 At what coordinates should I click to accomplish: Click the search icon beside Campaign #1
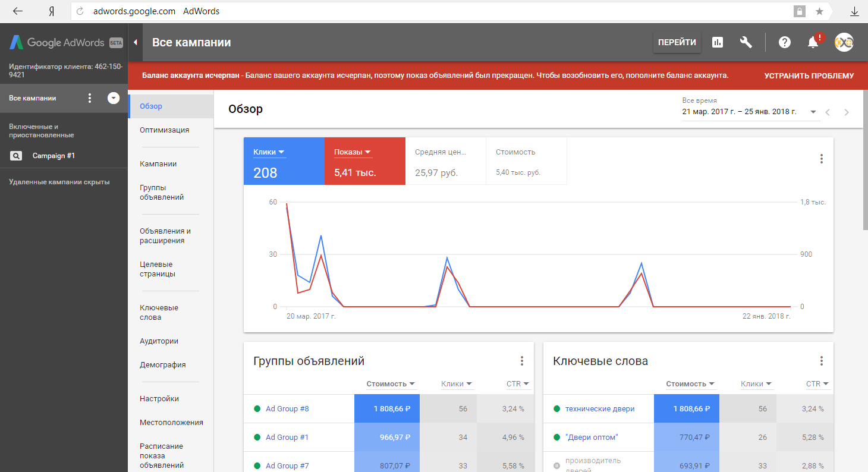tap(16, 156)
